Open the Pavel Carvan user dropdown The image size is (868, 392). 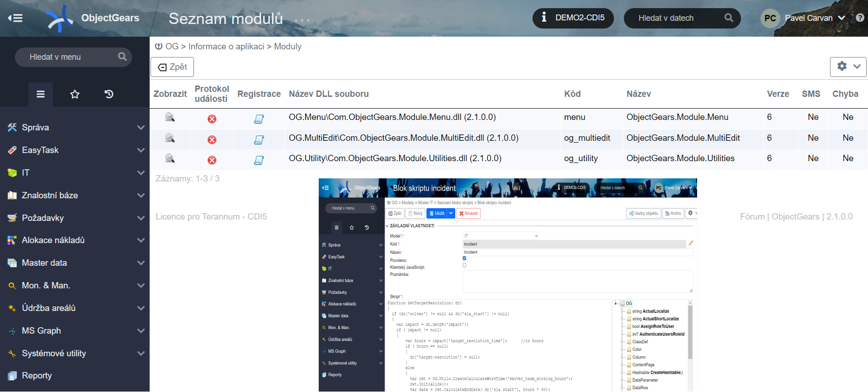(x=815, y=18)
